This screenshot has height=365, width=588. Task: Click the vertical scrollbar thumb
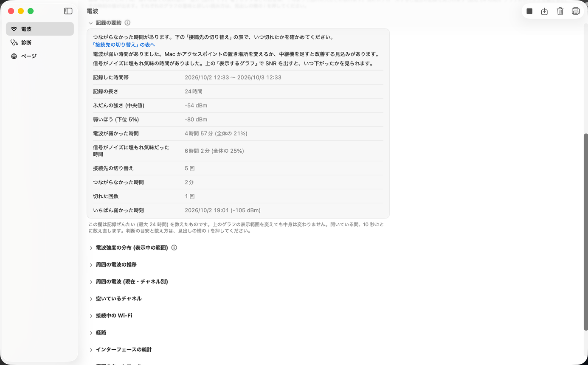coord(586,232)
